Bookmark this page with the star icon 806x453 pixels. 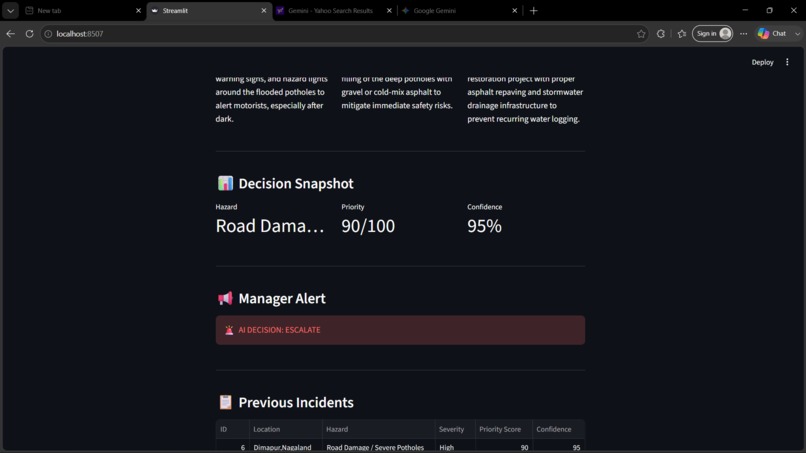[x=641, y=33]
